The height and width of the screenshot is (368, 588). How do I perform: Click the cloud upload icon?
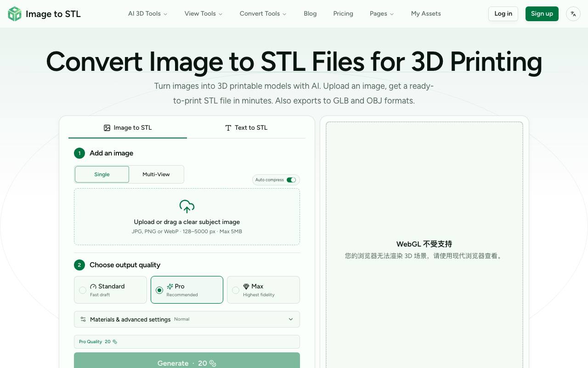click(187, 207)
